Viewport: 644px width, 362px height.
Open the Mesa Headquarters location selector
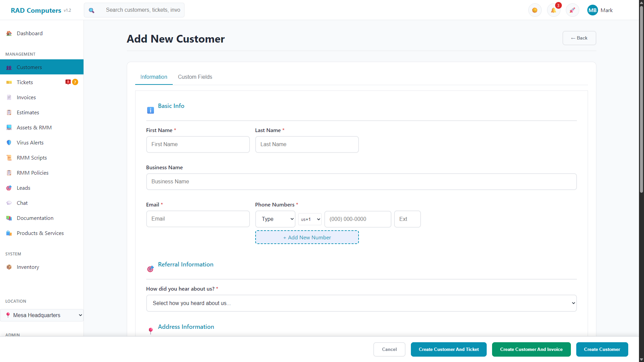(x=42, y=315)
